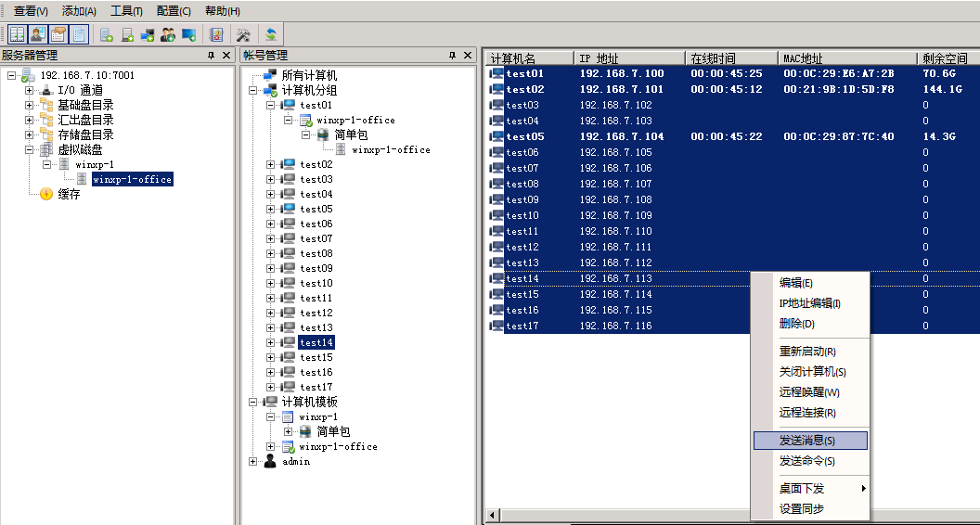Click the 简单包 package icon under winxp-1-office
Screen dimensions: 980x525
coord(323,135)
